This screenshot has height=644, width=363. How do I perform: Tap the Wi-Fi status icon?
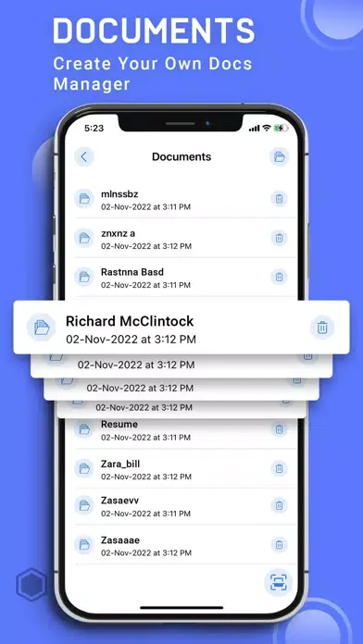coord(267,128)
